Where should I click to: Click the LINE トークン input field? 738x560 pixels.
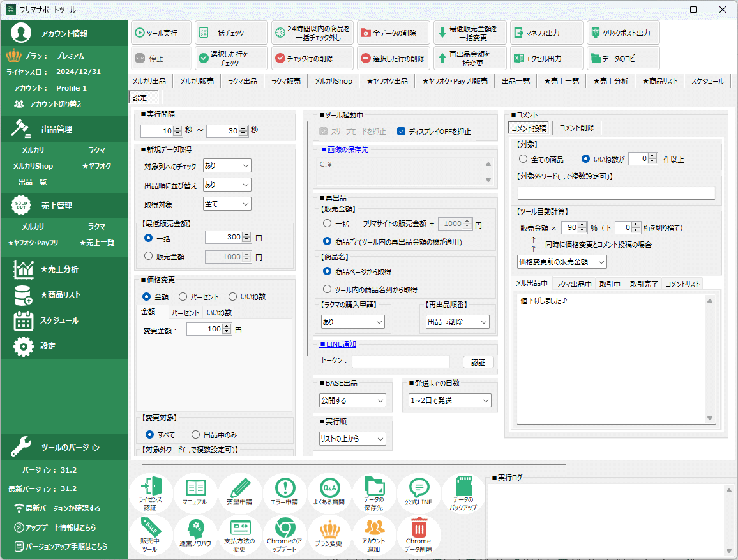coord(400,362)
